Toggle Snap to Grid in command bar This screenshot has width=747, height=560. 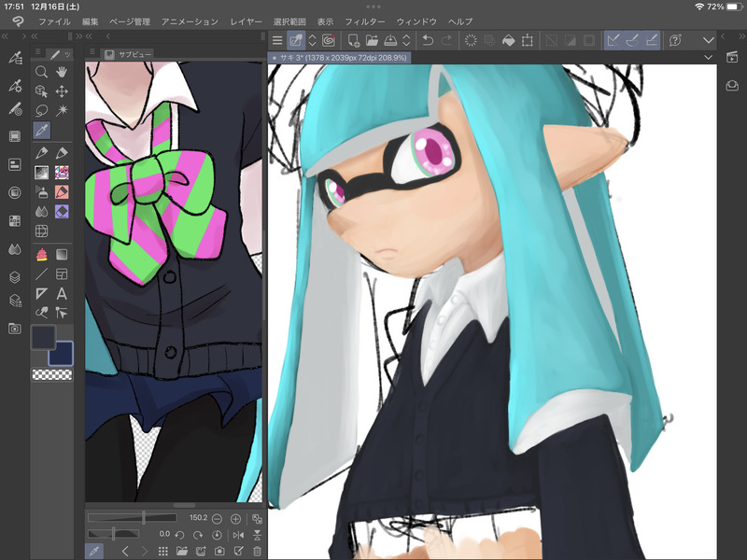651,40
